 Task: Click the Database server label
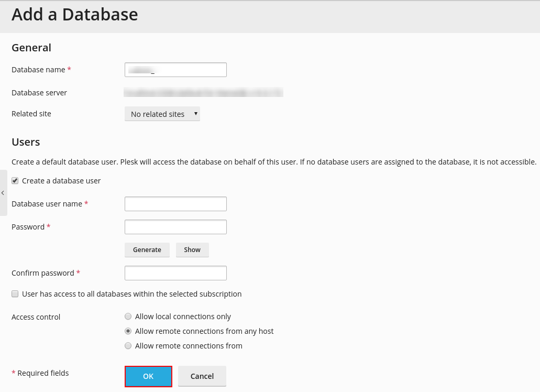coord(39,93)
